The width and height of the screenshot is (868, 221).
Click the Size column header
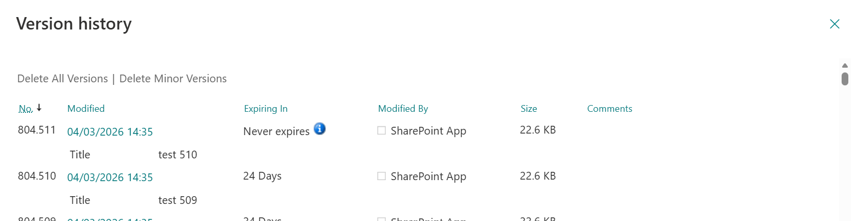(x=529, y=109)
